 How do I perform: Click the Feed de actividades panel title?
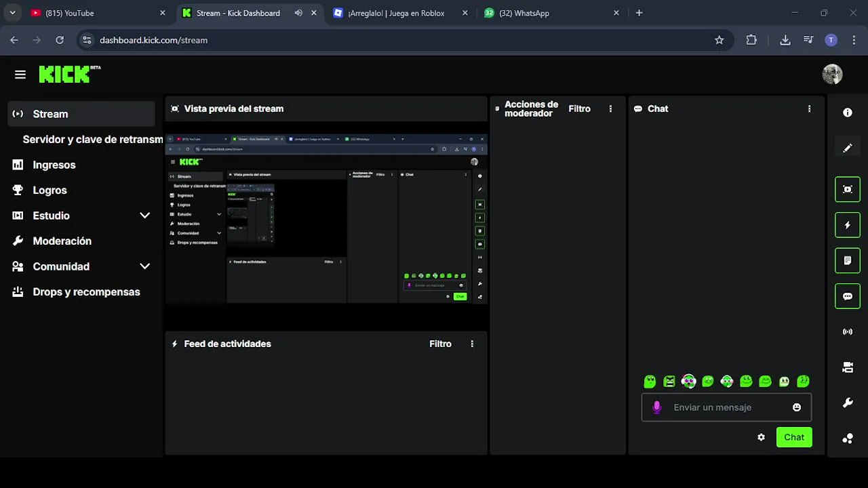(227, 344)
